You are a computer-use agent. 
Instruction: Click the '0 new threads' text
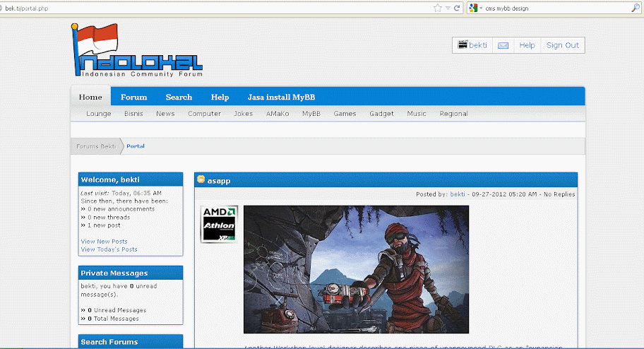(109, 217)
